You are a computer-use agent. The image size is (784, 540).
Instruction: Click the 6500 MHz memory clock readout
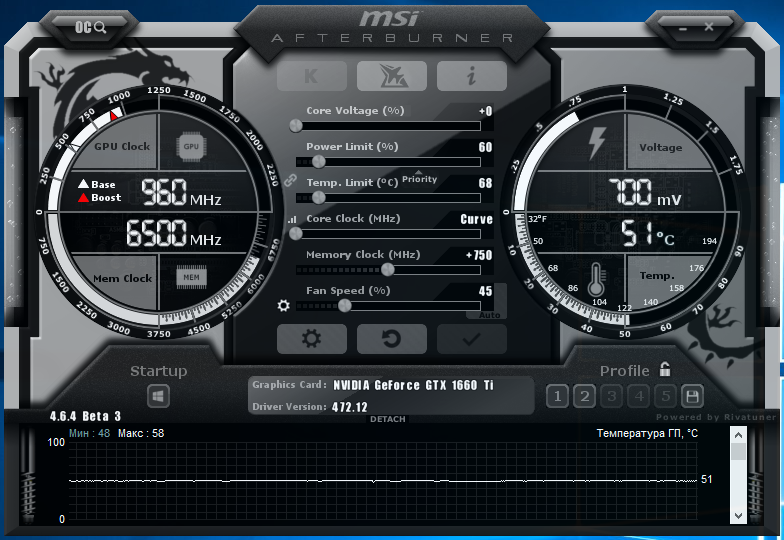coord(174,233)
